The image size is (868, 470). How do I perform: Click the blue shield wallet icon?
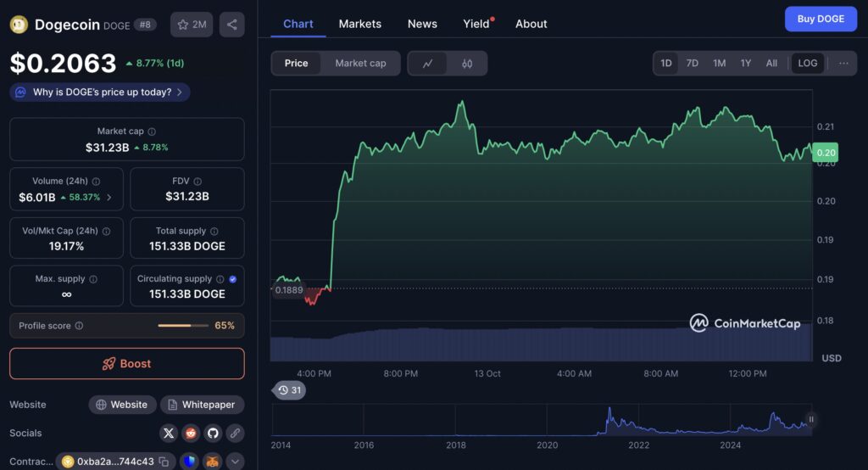(x=189, y=462)
